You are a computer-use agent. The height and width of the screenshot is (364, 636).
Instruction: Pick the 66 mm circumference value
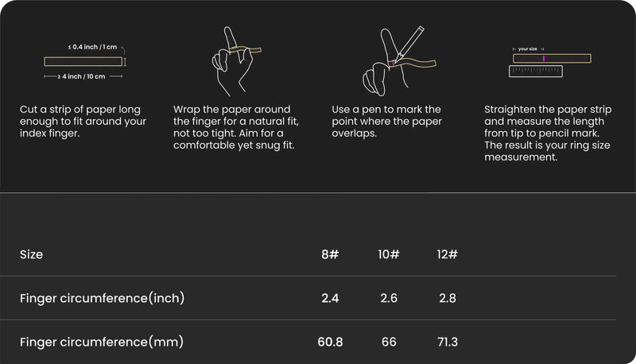(x=390, y=342)
